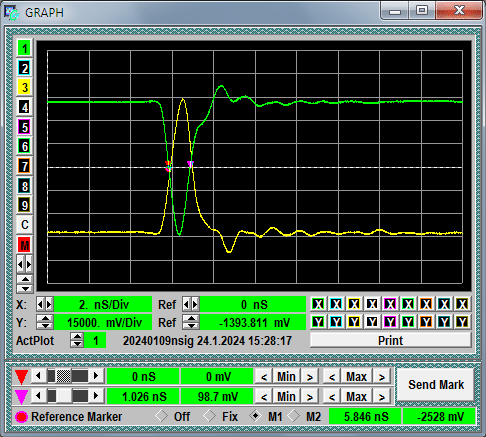
Task: Select plot channel 3 yellow button
Action: click(x=24, y=88)
